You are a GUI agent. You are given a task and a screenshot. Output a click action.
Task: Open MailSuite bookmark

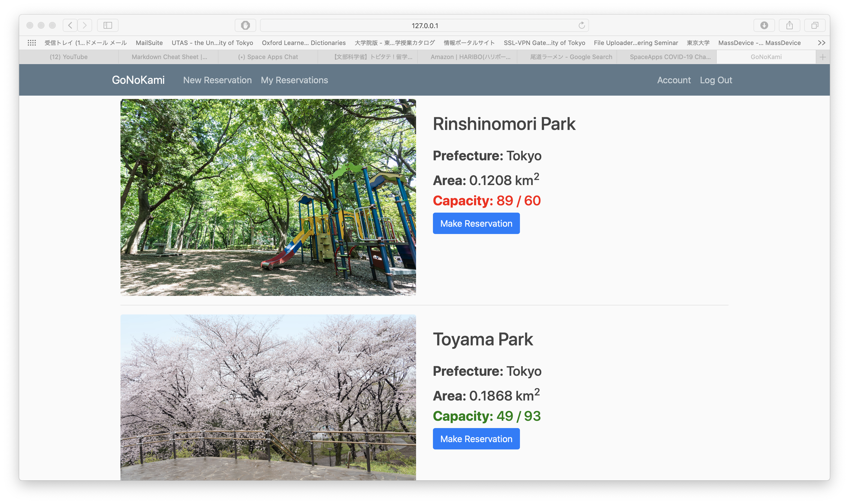point(149,43)
